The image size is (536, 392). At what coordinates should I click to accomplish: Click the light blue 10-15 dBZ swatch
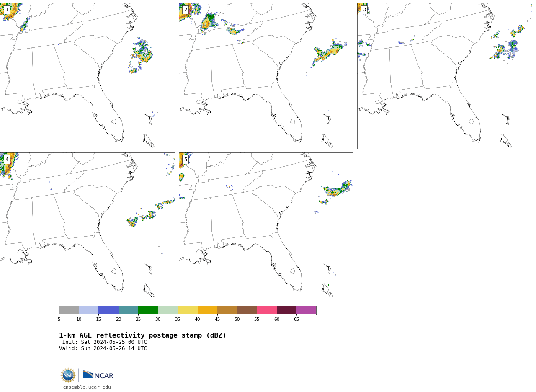pyautogui.click(x=88, y=310)
